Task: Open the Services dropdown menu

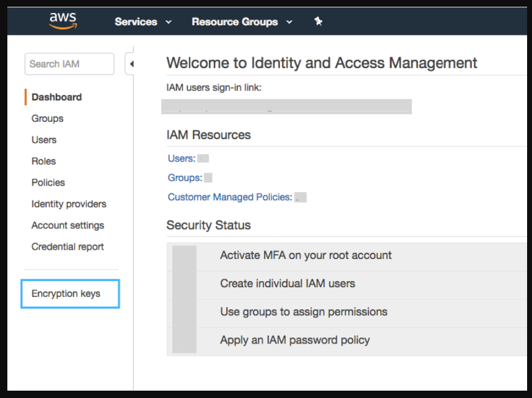Action: pos(143,21)
